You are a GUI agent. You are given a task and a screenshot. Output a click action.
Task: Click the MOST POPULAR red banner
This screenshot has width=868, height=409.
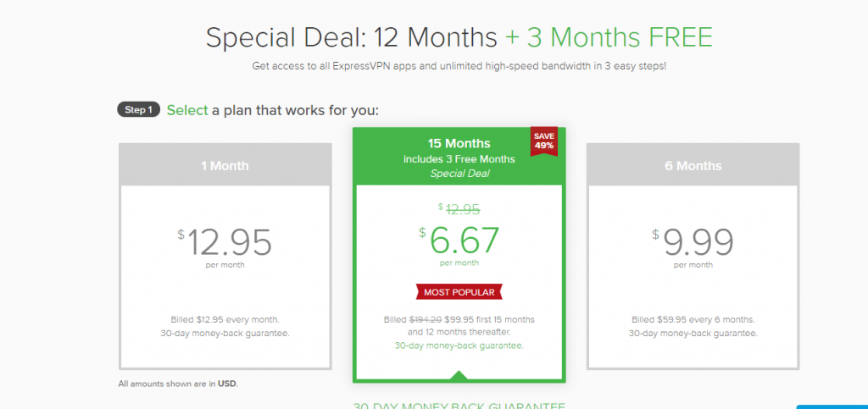pyautogui.click(x=459, y=292)
